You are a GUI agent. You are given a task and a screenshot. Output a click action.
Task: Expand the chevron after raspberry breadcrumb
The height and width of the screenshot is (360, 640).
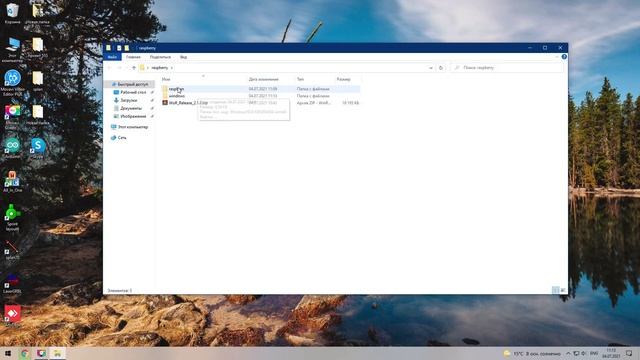172,68
